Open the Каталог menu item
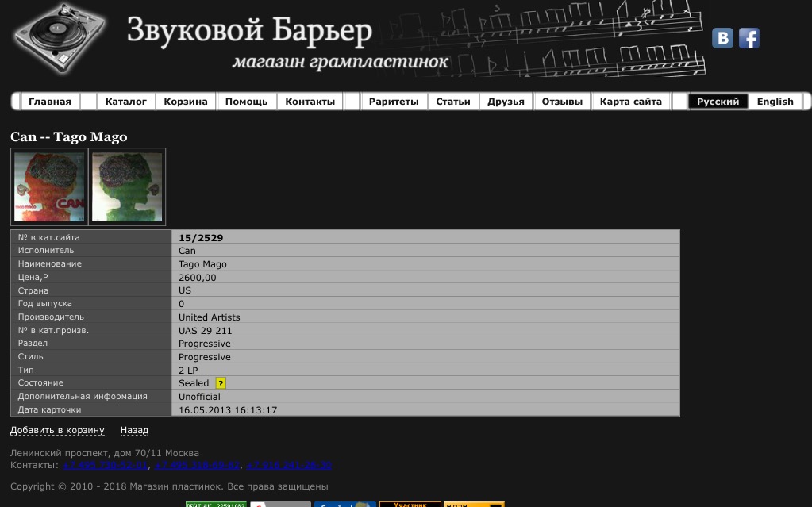Image resolution: width=812 pixels, height=507 pixels. pos(125,102)
